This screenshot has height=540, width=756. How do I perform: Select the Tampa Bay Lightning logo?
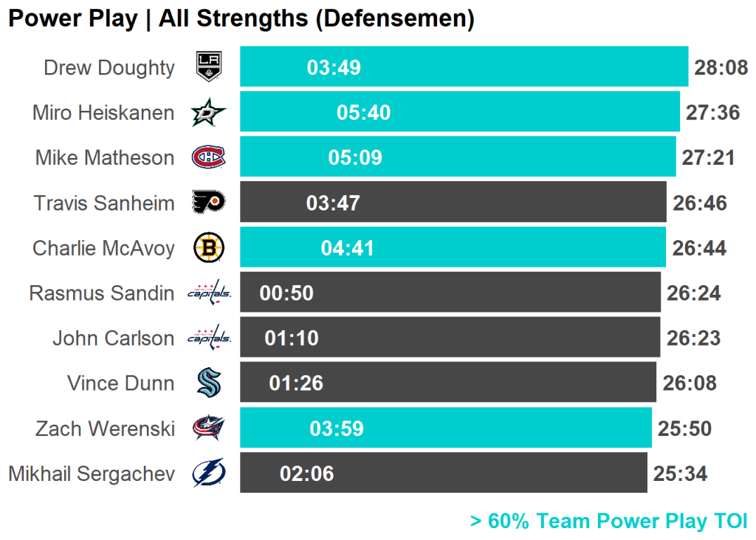(208, 473)
